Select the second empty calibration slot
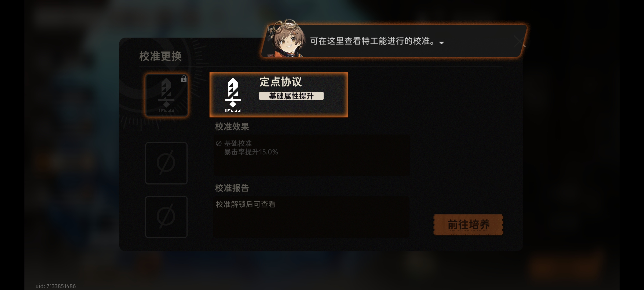This screenshot has width=644, height=290. [166, 163]
